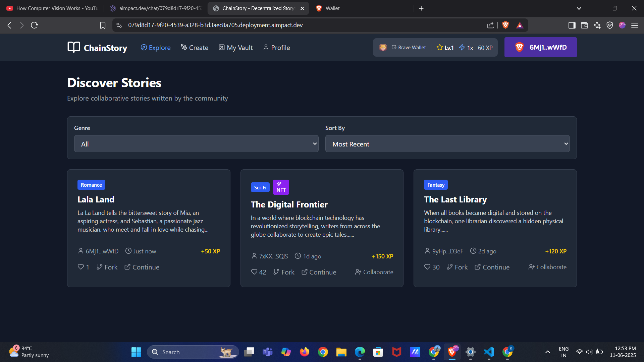Open the browser tab search chevron

tap(579, 8)
